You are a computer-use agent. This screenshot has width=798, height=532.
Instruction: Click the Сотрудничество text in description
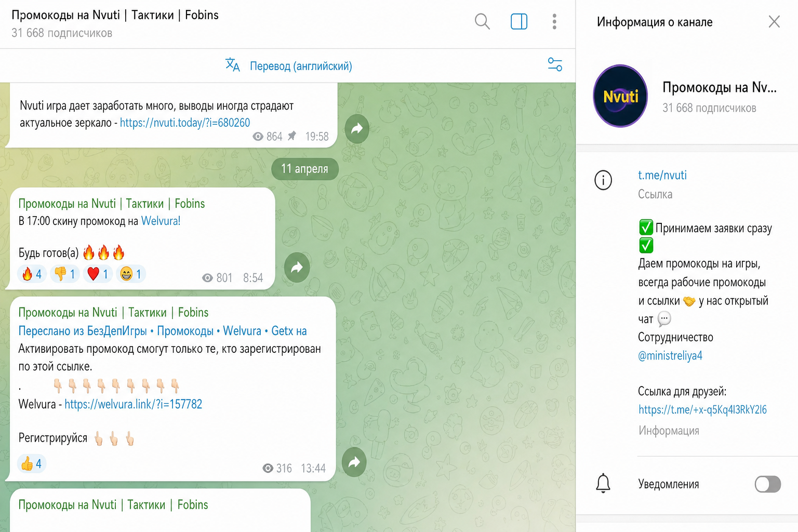tap(675, 337)
